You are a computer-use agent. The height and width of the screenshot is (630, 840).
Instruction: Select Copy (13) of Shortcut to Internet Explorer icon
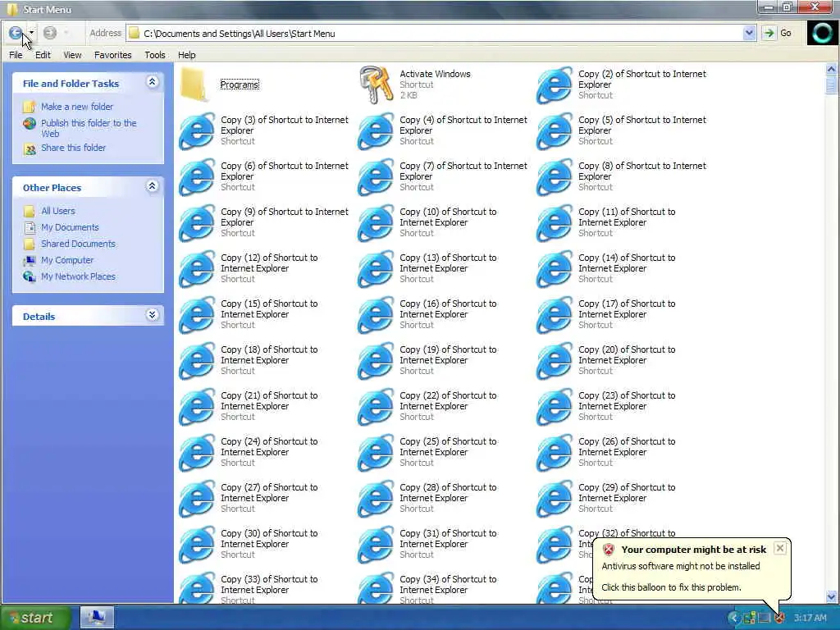376,269
